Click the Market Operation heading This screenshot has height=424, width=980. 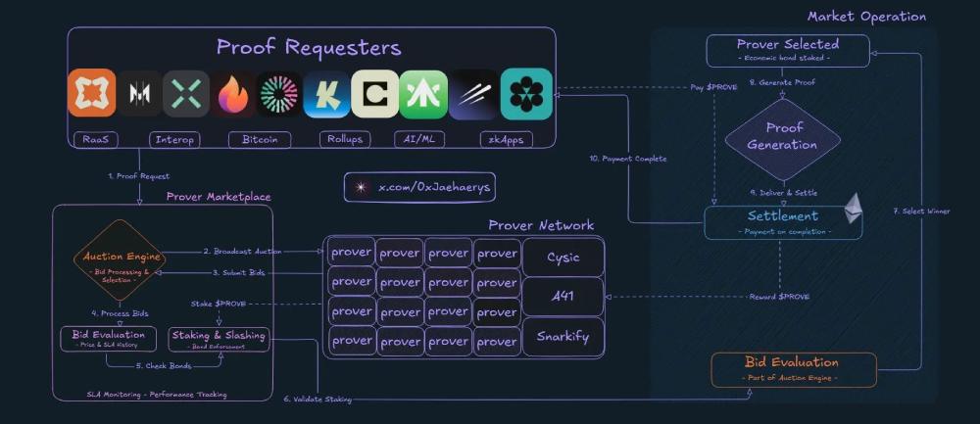(x=867, y=17)
